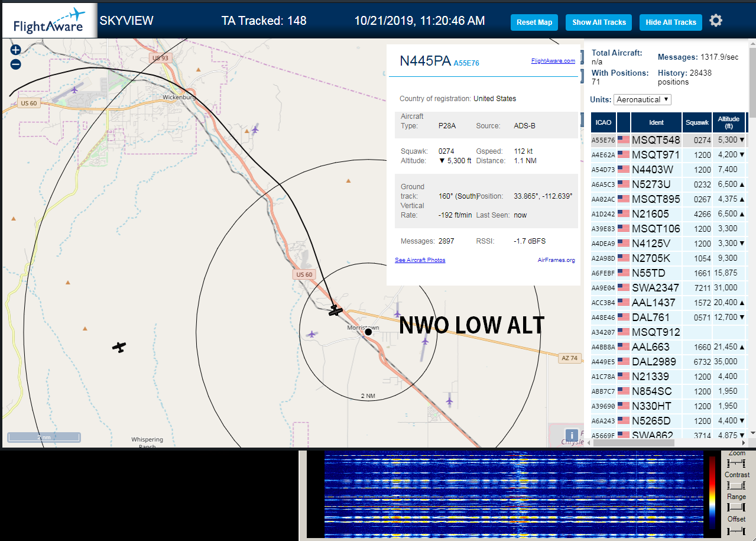Click Hide All Tracks
The width and height of the screenshot is (756, 541).
(x=671, y=22)
